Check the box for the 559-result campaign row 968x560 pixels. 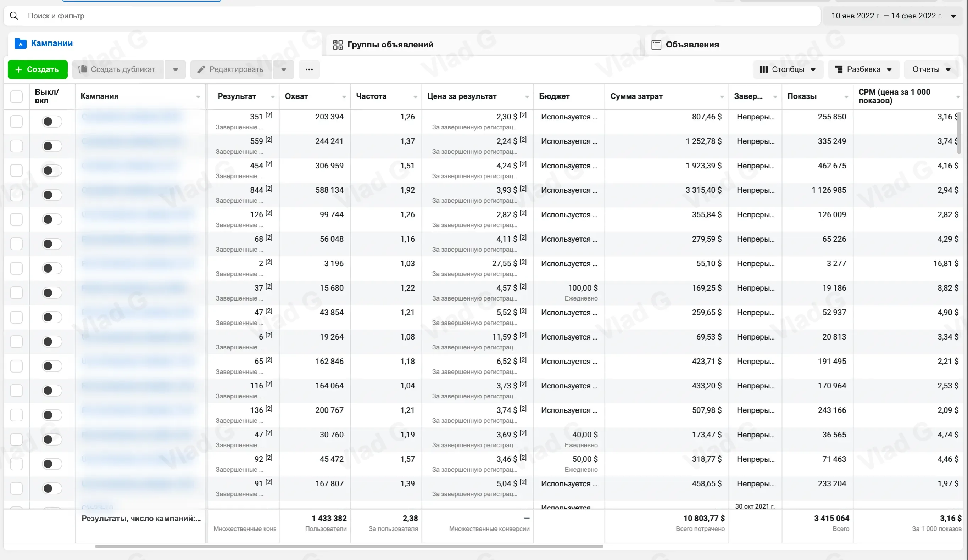[16, 146]
